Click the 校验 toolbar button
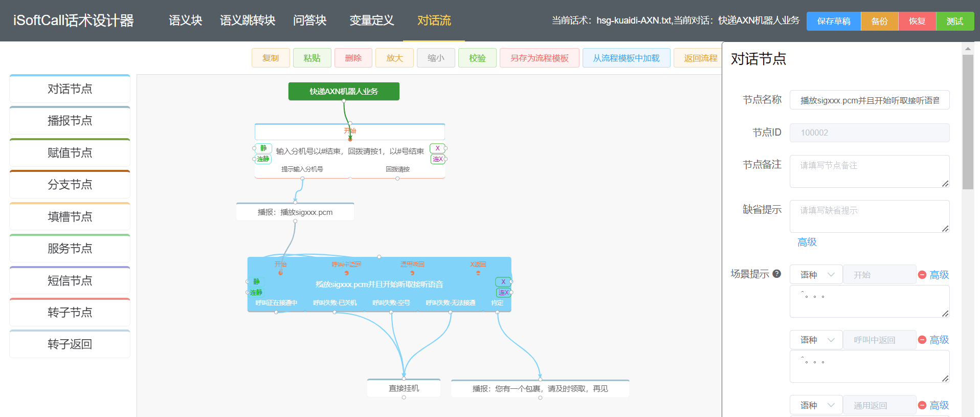 (x=477, y=58)
